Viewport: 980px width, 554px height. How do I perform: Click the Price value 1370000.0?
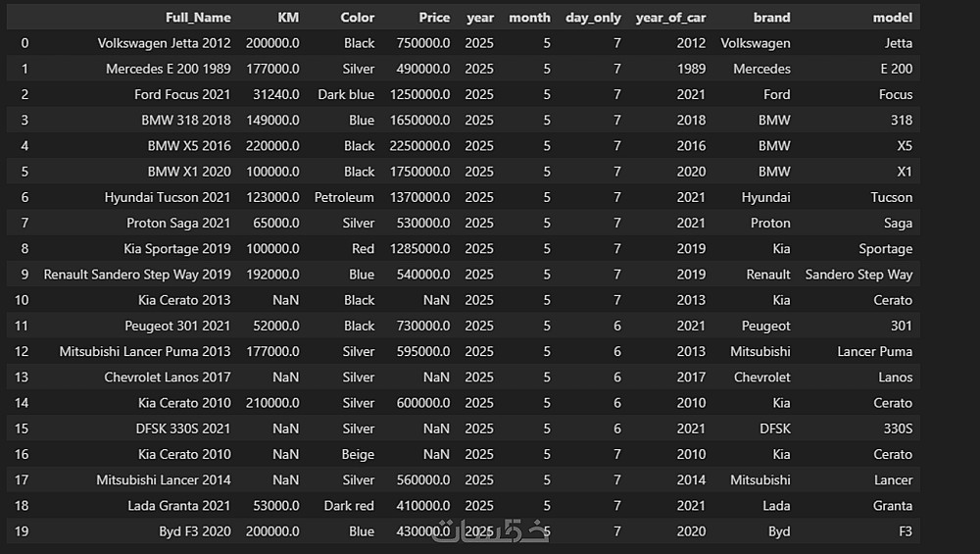(x=419, y=197)
